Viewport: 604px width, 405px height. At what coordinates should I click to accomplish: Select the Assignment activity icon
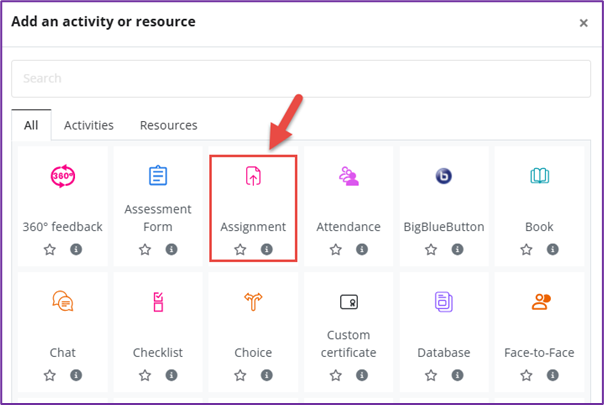pos(253,177)
